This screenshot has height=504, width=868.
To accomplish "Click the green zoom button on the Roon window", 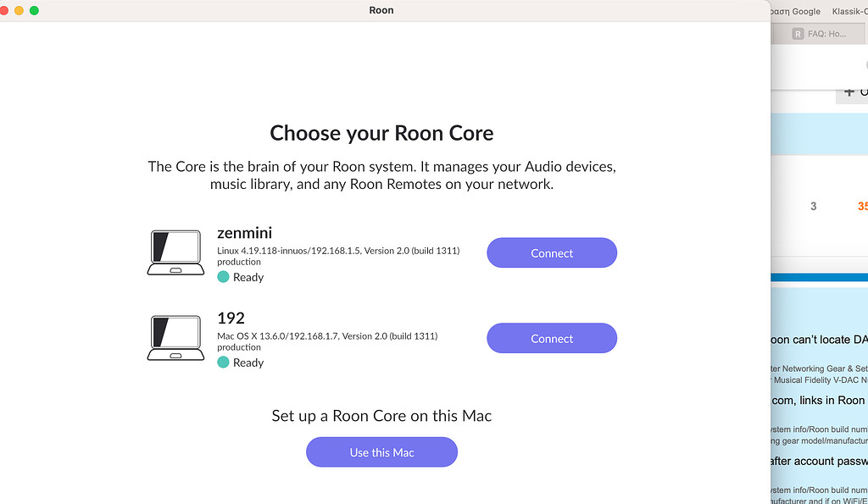I will click(34, 10).
